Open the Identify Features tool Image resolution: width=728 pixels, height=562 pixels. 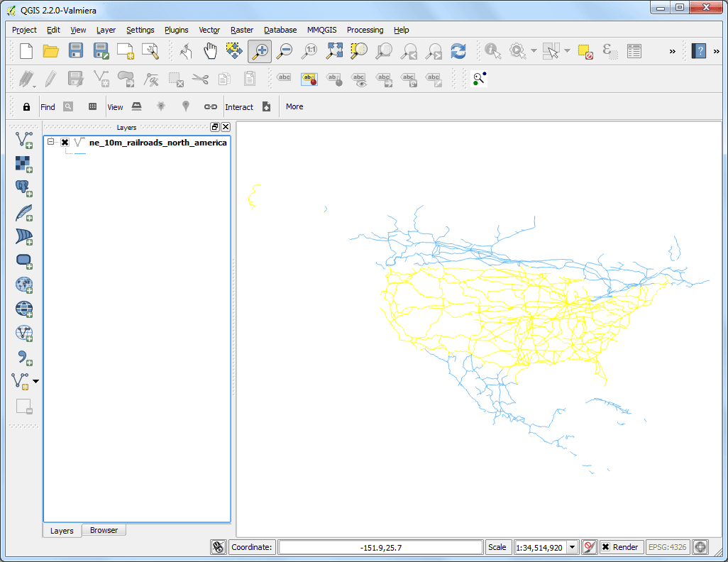pyautogui.click(x=492, y=51)
